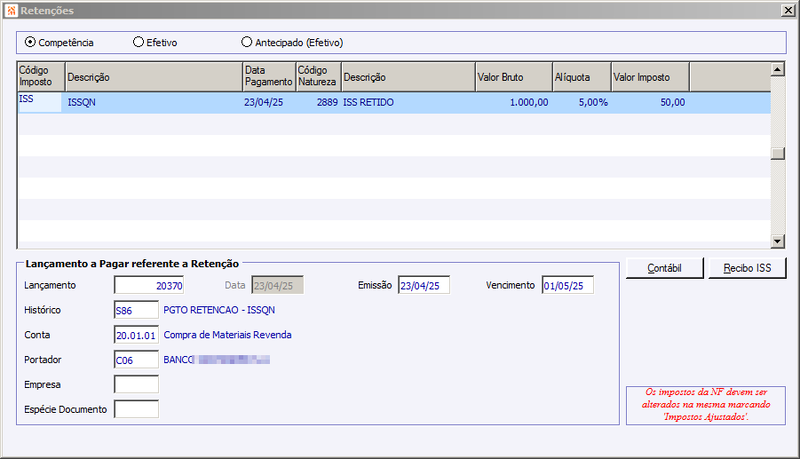Click the PGTO RETENCAO - ISSQN text
800x459 pixels.
pos(219,310)
